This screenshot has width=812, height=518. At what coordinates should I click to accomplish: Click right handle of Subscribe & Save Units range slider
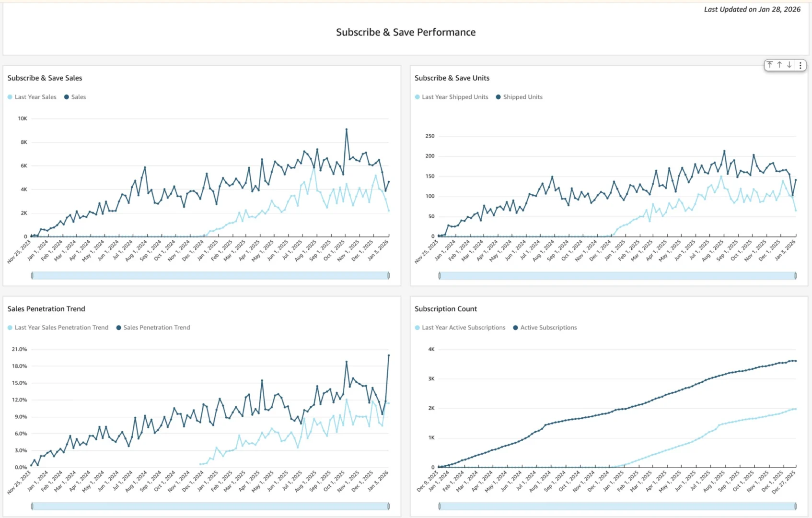coord(796,275)
